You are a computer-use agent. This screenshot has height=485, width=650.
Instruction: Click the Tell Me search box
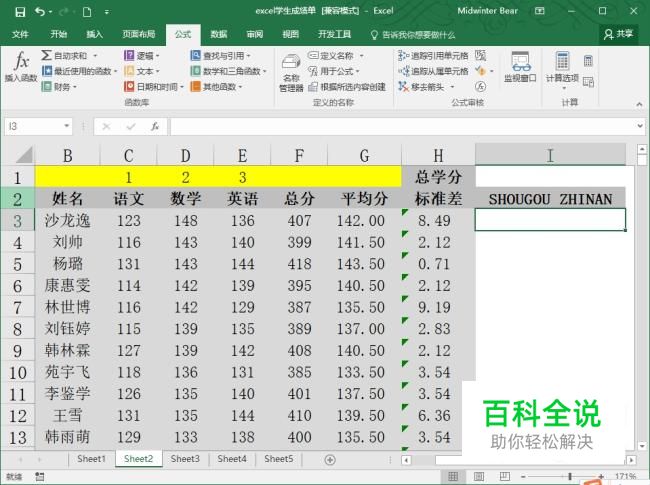(413, 35)
